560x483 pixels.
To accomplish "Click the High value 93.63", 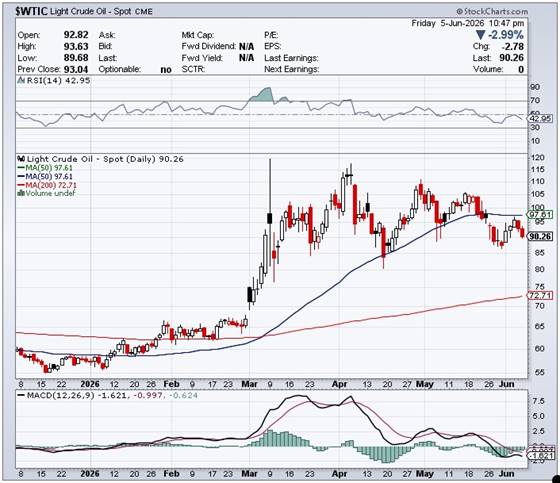I will point(76,46).
